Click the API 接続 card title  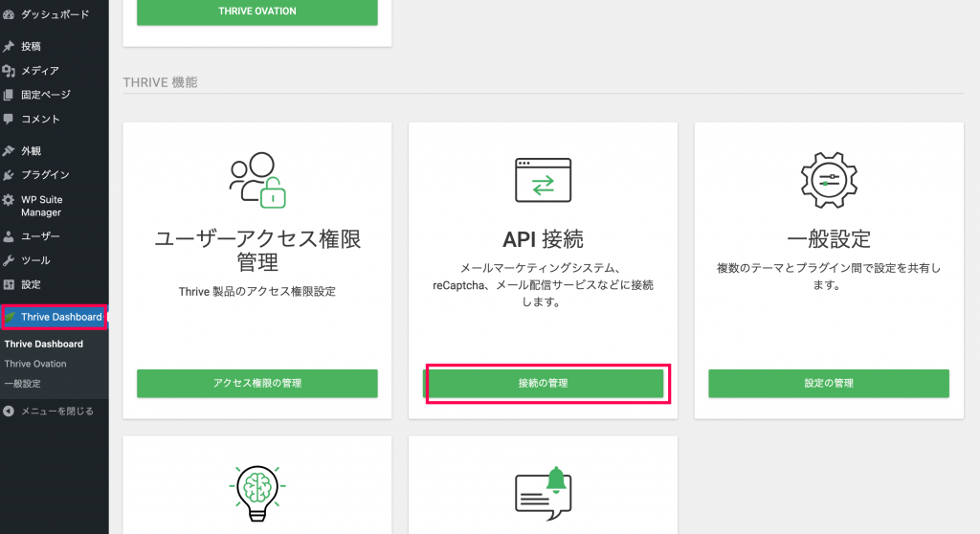click(x=544, y=239)
